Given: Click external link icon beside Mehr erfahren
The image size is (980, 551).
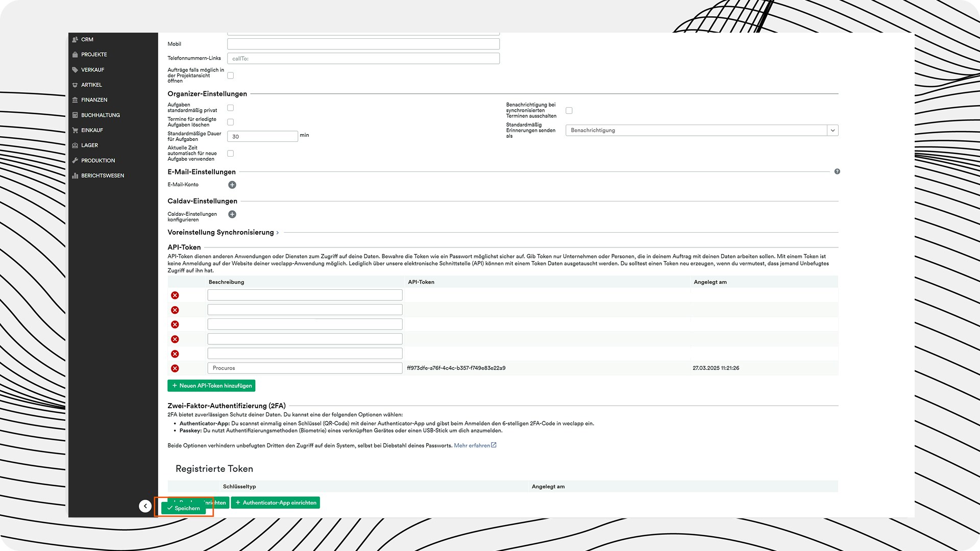Looking at the screenshot, I should (x=494, y=445).
